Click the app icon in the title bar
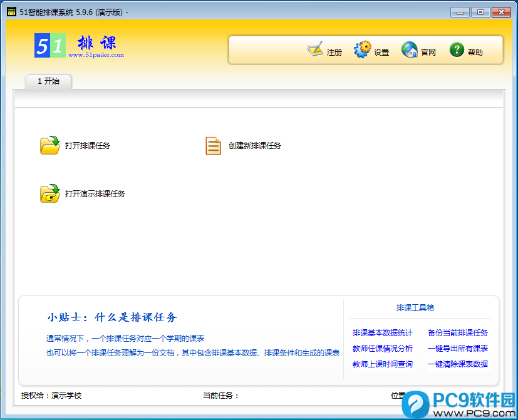The image size is (518, 420). click(x=11, y=12)
